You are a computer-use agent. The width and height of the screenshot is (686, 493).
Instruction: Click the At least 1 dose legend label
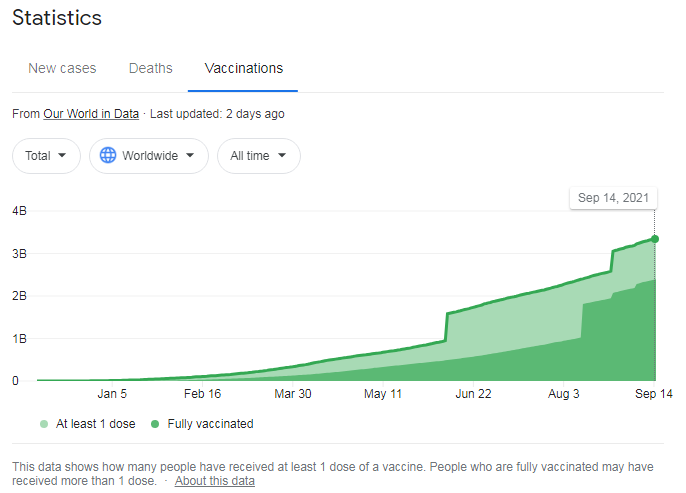[x=95, y=424]
